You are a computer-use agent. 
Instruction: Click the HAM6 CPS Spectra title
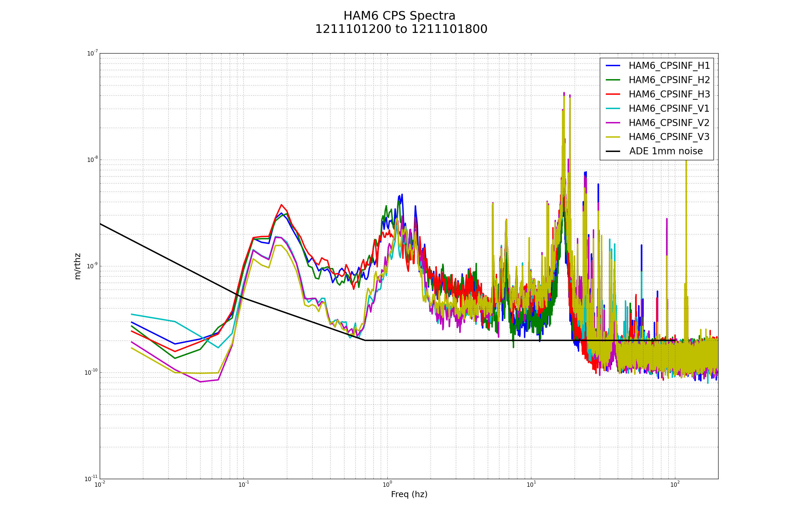pyautogui.click(x=399, y=16)
